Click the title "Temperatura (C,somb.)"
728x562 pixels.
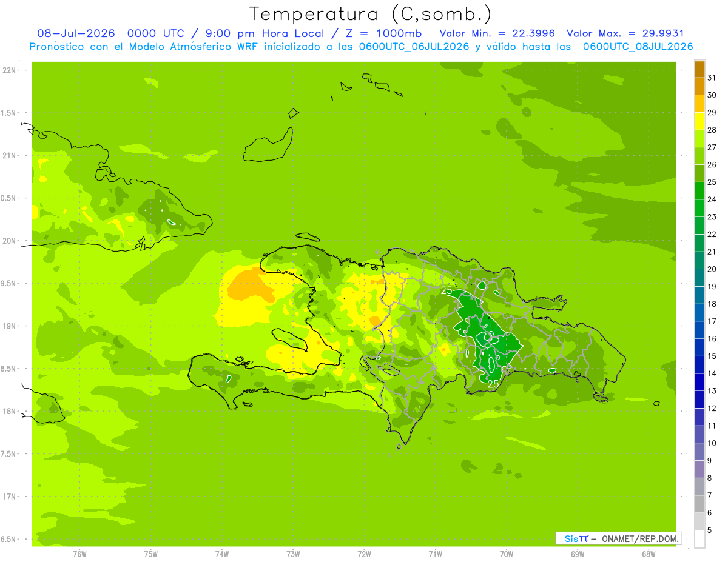371,14
